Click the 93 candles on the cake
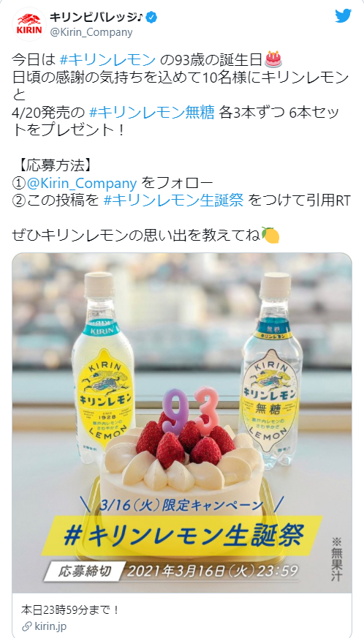This screenshot has height=638, width=364. pyautogui.click(x=192, y=409)
